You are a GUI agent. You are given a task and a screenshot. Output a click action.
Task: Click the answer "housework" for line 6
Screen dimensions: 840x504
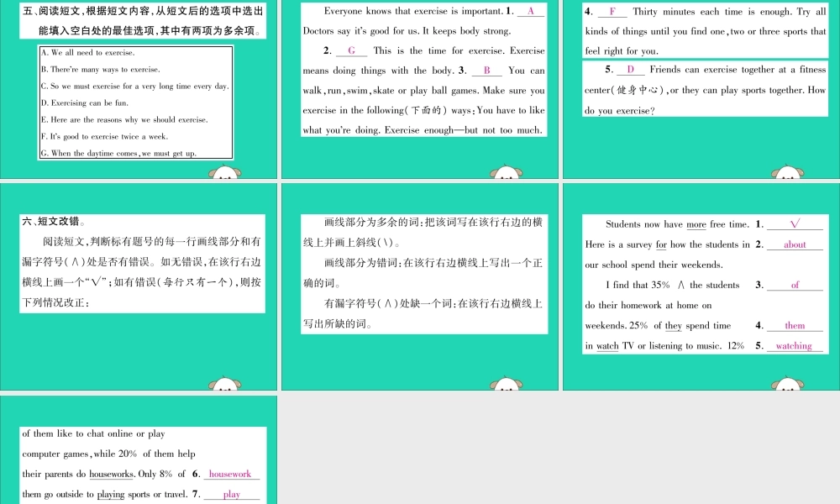coord(230,474)
